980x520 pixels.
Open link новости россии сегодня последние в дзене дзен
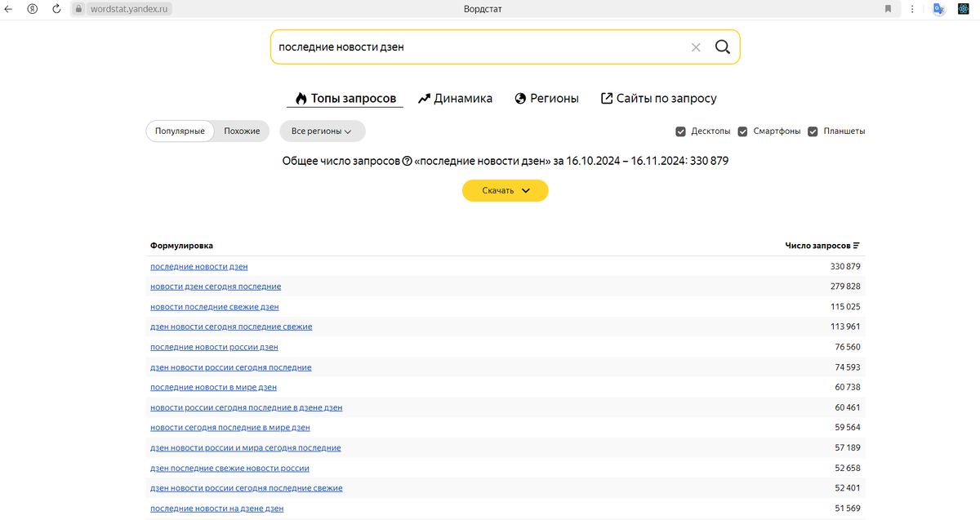point(247,407)
